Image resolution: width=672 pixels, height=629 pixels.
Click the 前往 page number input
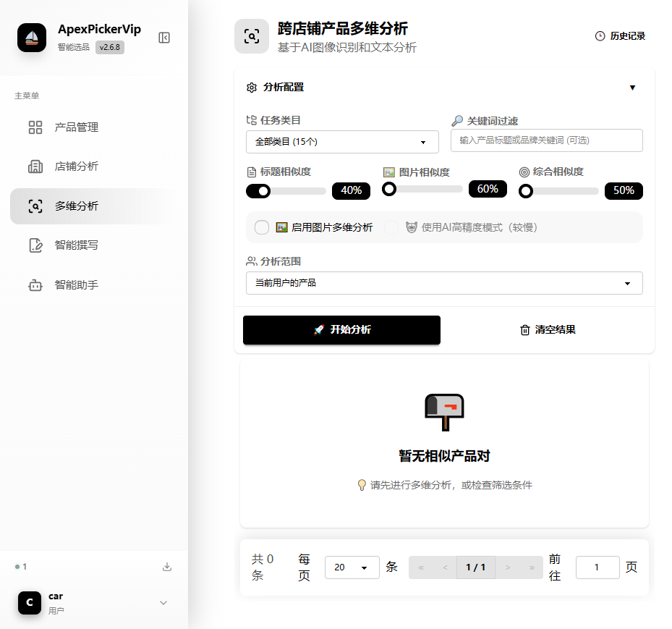[x=597, y=567]
